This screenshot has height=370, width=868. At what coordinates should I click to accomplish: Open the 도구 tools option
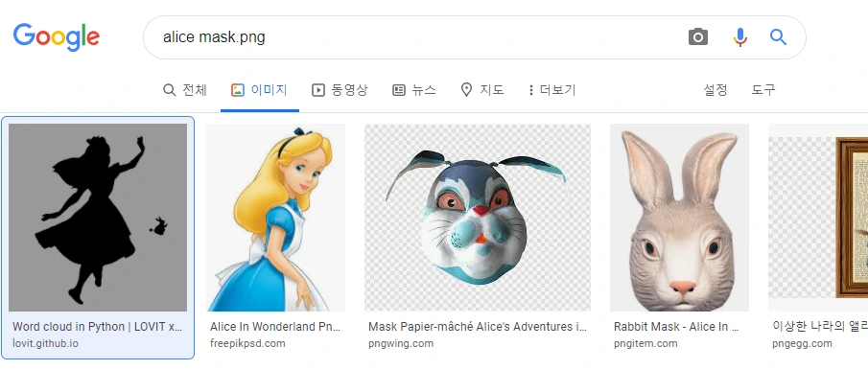point(763,89)
